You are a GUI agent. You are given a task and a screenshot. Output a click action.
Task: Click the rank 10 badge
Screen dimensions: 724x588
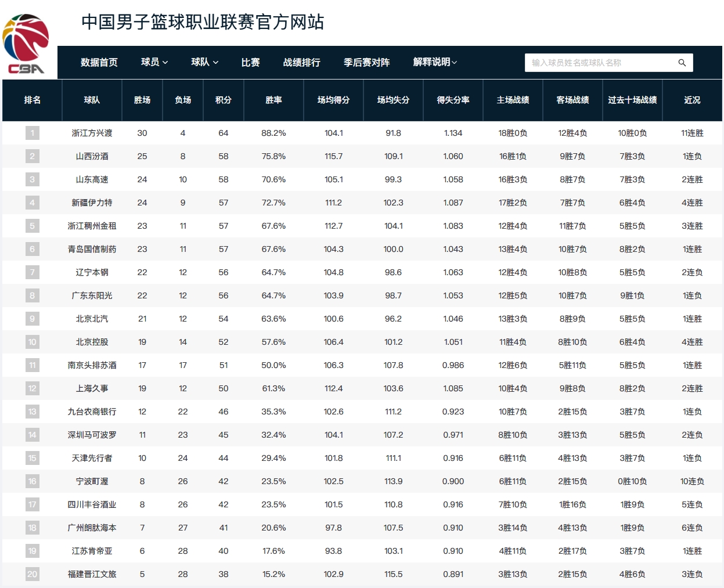coord(32,342)
